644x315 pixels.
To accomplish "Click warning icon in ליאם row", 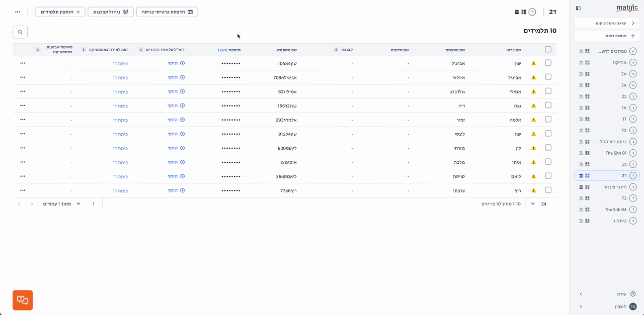I will [534, 176].
